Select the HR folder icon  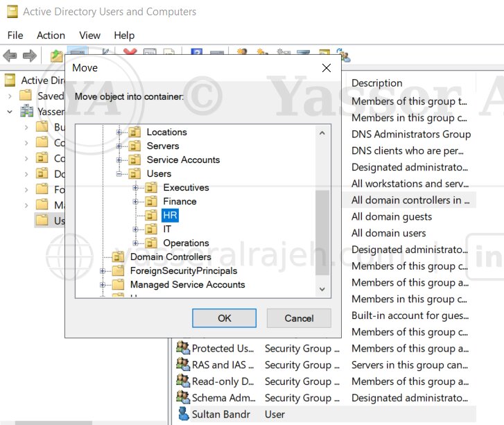(151, 215)
